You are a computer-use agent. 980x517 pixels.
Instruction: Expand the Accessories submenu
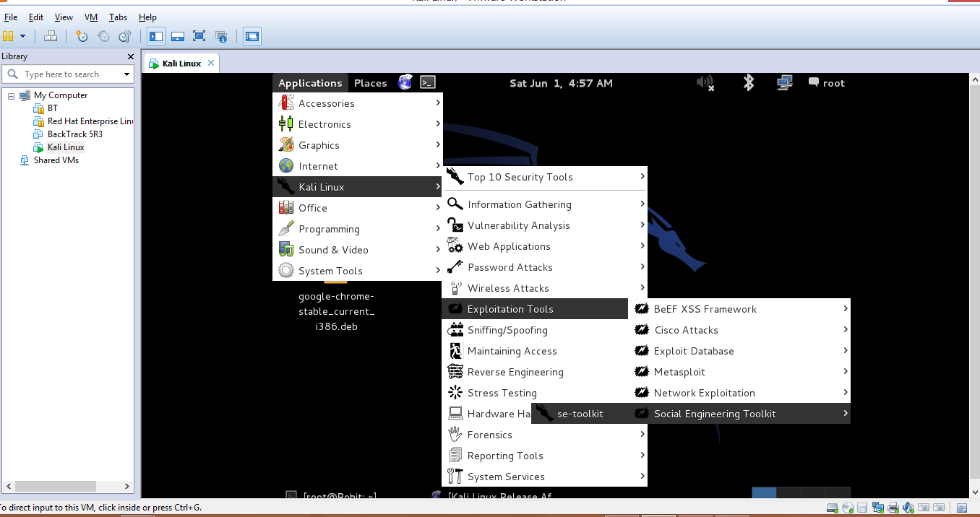[x=358, y=103]
